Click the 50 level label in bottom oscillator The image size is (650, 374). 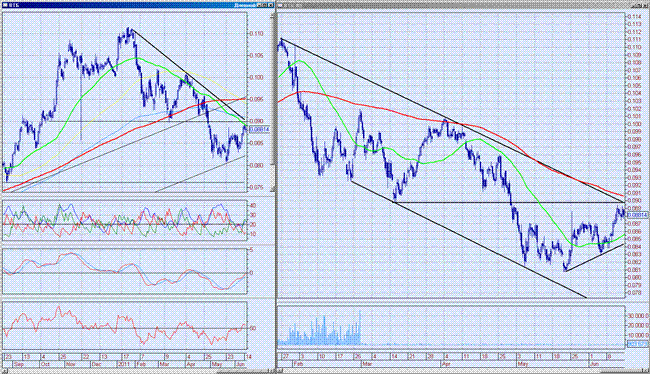[252, 328]
